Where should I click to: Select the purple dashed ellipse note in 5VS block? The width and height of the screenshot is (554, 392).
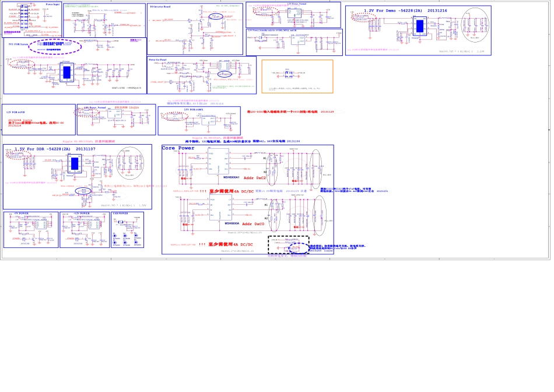(54, 45)
